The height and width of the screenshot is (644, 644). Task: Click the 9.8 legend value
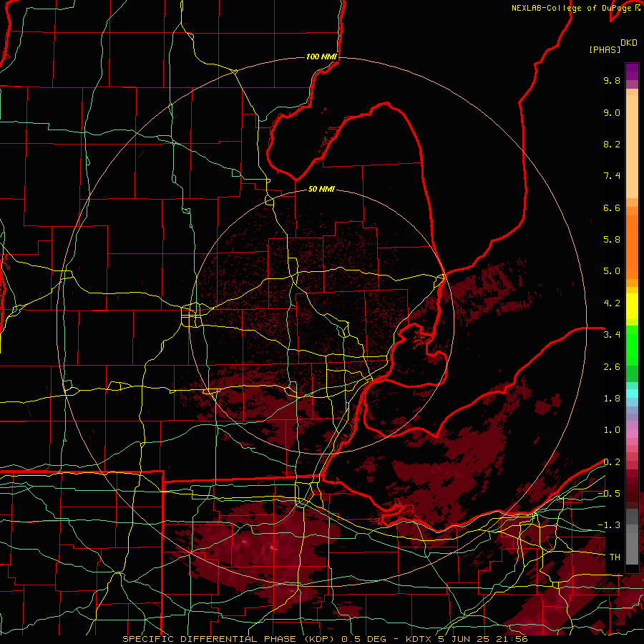[x=612, y=81]
